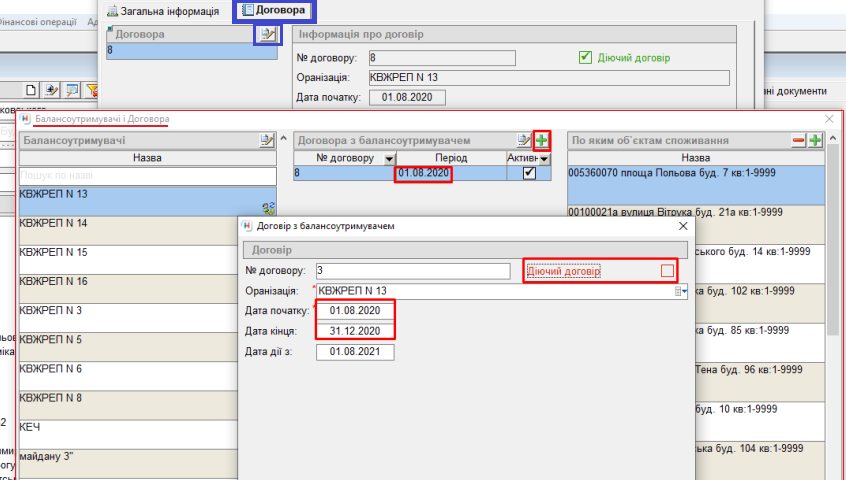Click red minus icon in consumption objects panel
This screenshot has height=480, width=846.
tap(799, 140)
